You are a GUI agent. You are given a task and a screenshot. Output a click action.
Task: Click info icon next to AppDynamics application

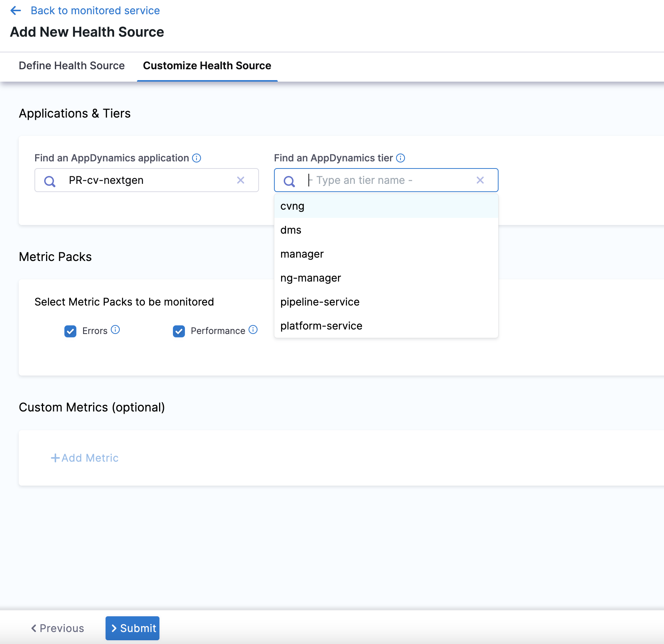[x=197, y=158]
